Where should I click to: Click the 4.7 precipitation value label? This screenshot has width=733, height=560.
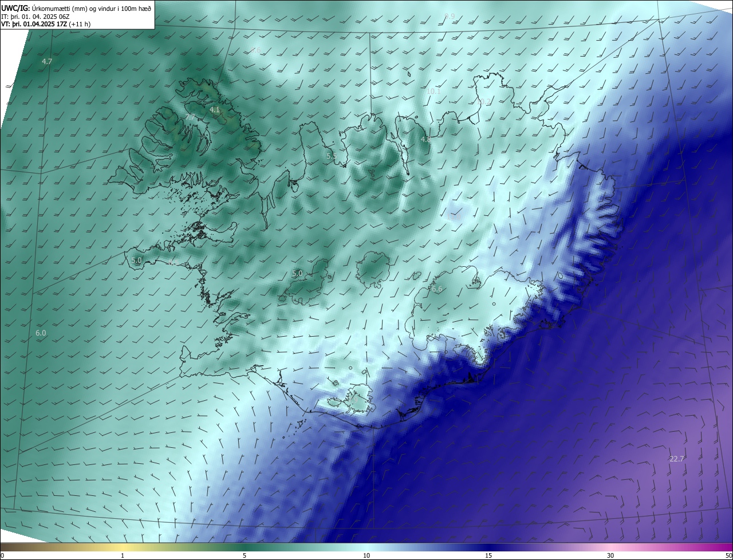[x=47, y=61]
